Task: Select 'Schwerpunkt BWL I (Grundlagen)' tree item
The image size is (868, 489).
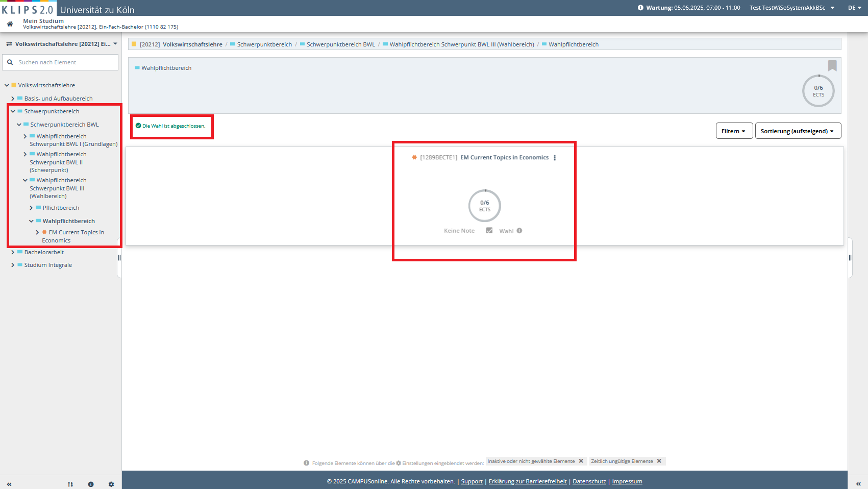Action: (x=73, y=140)
